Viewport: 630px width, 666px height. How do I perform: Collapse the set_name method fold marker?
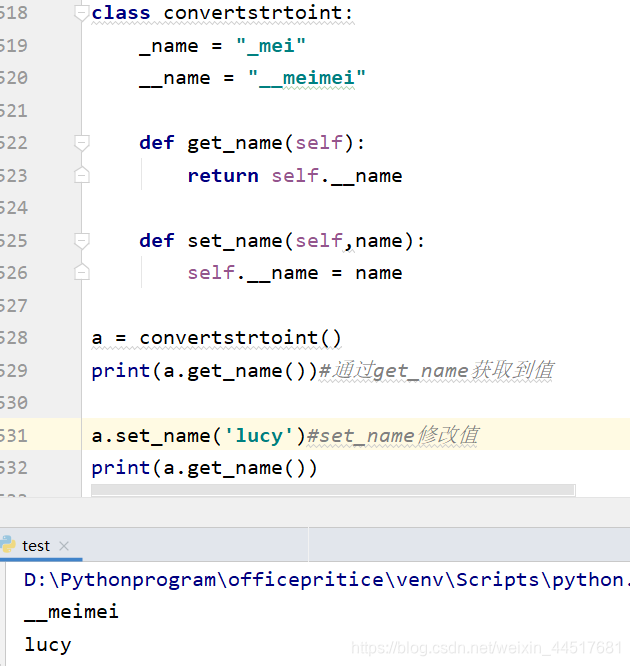(82, 240)
